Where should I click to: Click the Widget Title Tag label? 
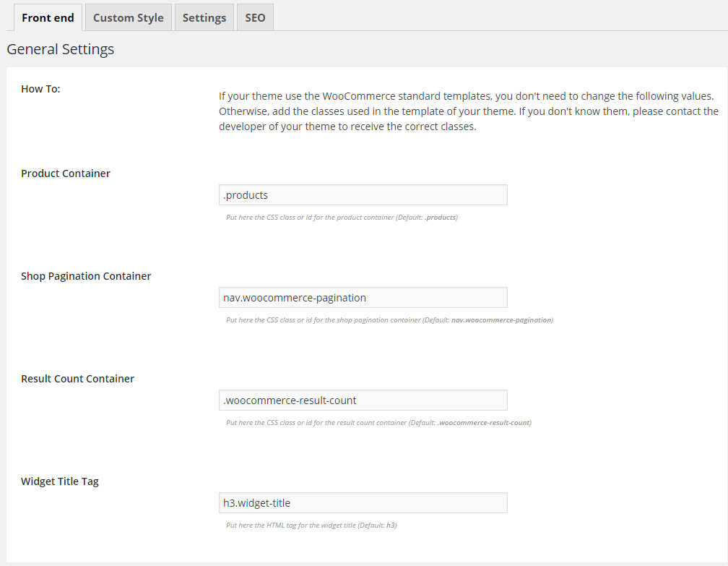[x=60, y=481]
